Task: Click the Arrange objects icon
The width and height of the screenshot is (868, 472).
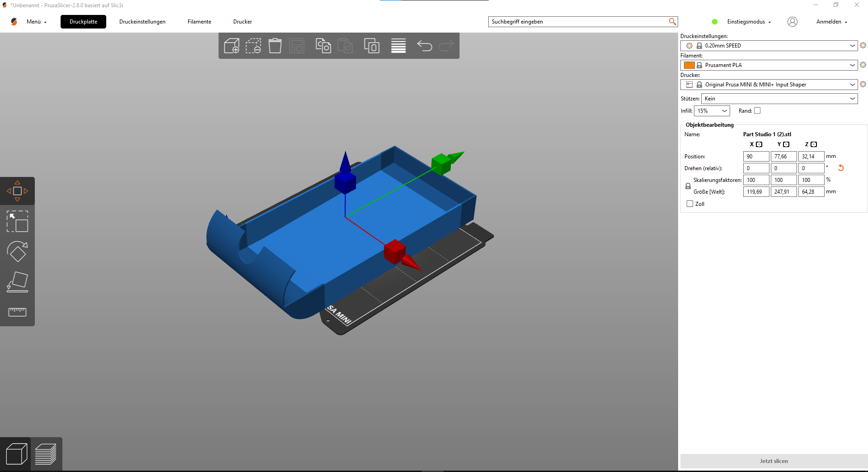Action: tap(297, 46)
